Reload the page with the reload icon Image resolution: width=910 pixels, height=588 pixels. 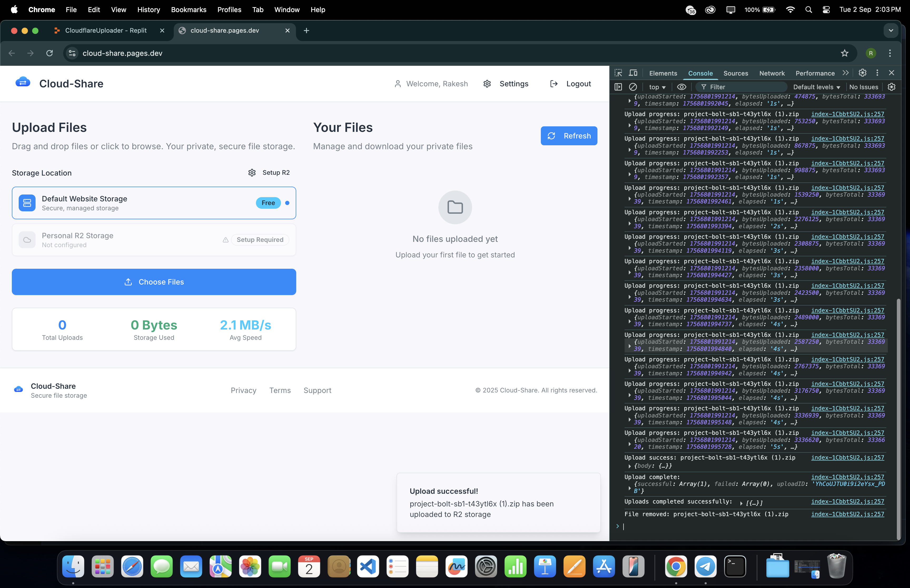(49, 53)
